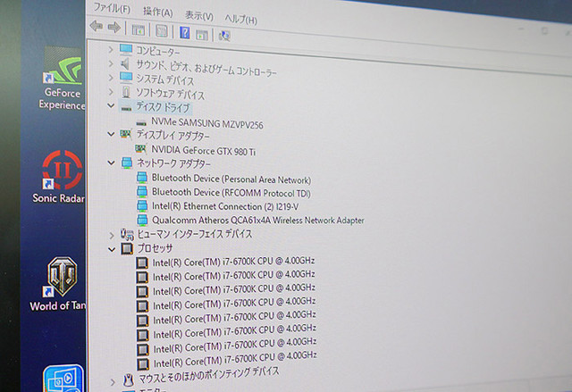Click the Qualcomm Atheros adapter icon
572x392 pixels.
(142, 220)
